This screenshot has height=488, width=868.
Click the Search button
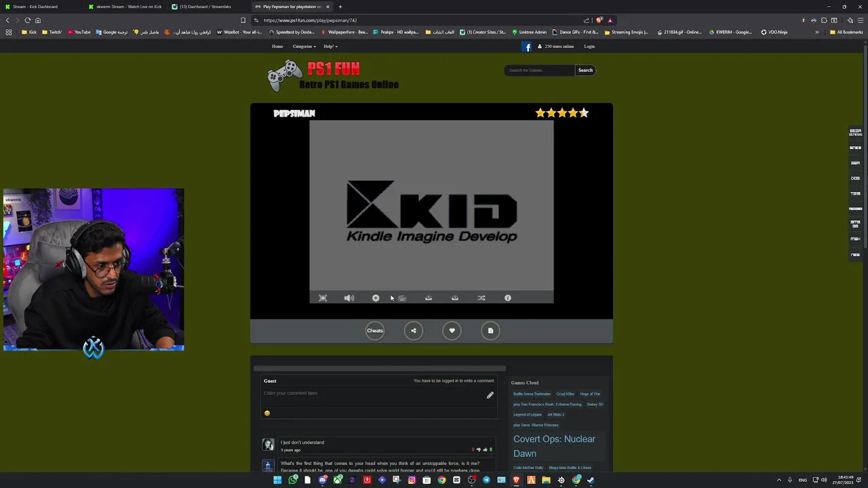tap(585, 70)
